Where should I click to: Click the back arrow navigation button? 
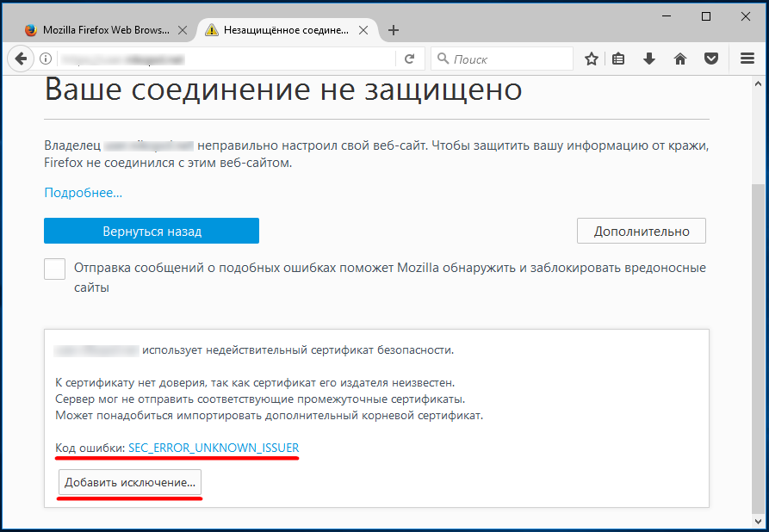point(21,59)
